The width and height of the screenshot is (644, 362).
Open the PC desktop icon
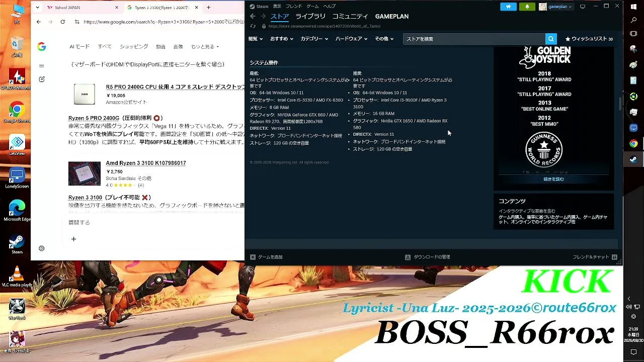click(17, 14)
